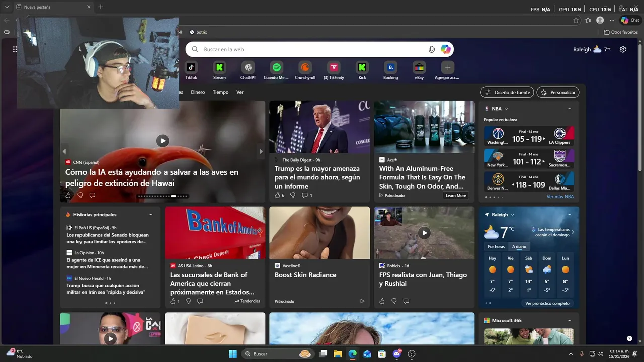
Task: Select A diario weather tab
Action: point(519,246)
